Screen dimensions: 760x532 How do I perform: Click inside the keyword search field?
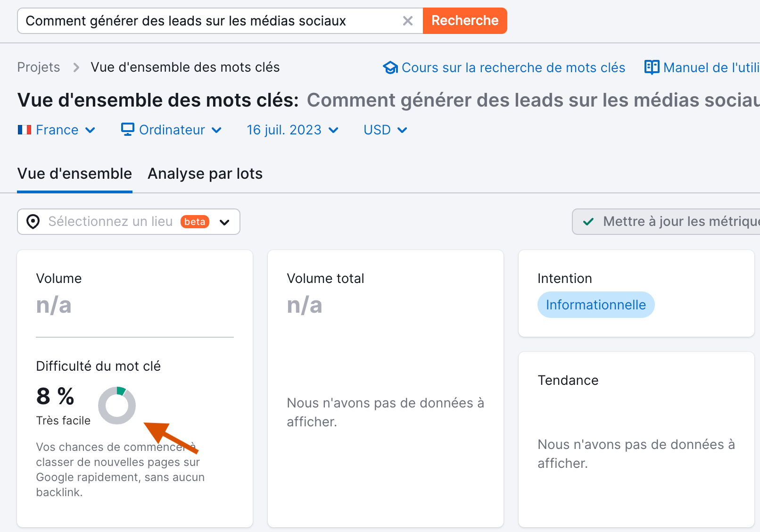tap(189, 20)
